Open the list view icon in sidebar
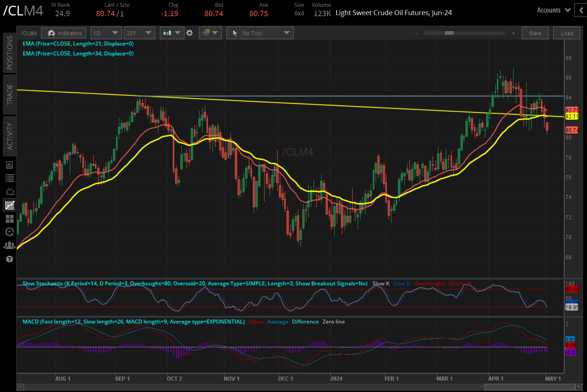This screenshot has width=587, height=392. [x=10, y=178]
